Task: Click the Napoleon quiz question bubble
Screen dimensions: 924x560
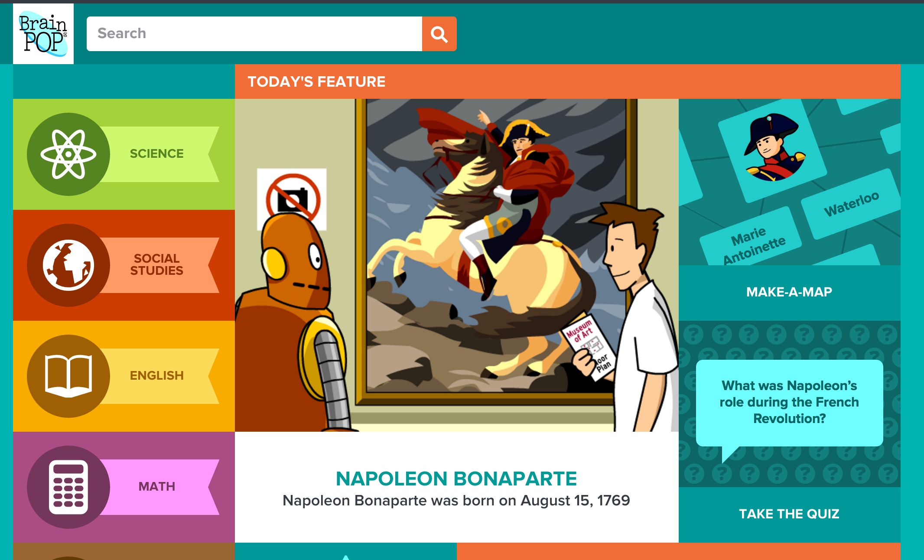Action: tap(789, 403)
